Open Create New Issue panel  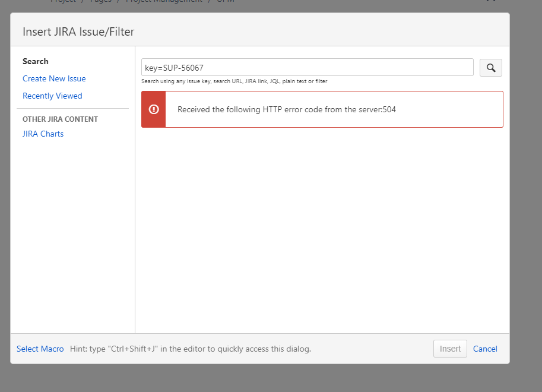coord(54,78)
